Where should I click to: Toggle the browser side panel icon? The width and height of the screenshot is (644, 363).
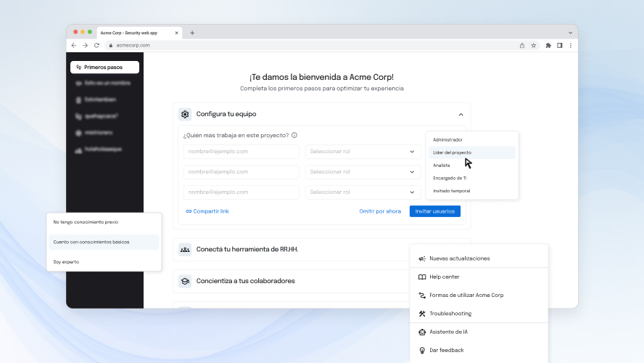559,45
